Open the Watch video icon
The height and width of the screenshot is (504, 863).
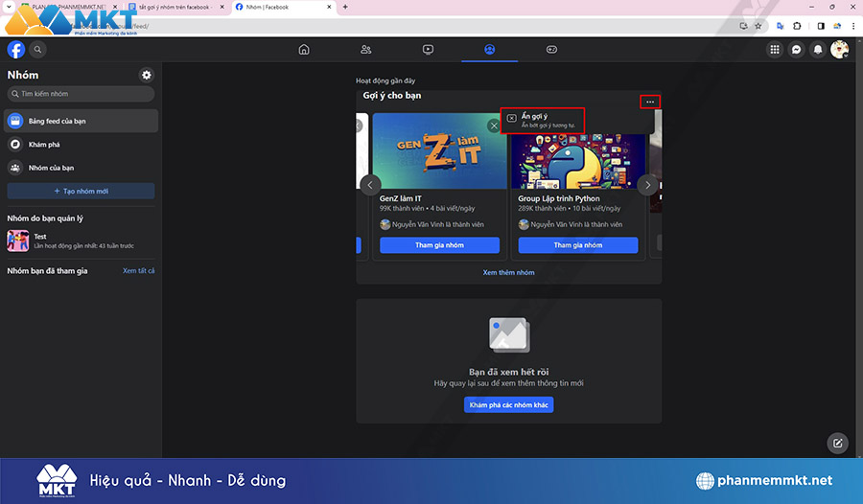coord(428,49)
